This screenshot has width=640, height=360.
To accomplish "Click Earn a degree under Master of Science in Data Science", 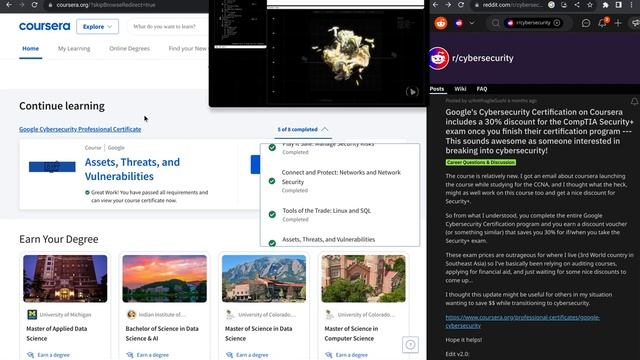I will coord(247,355).
